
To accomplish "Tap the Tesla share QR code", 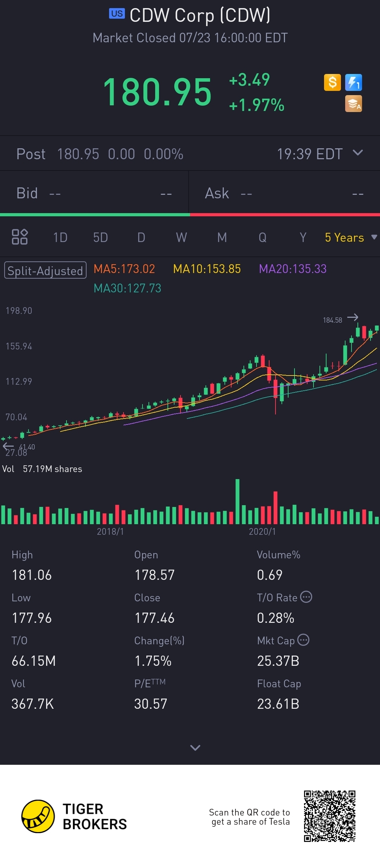I will [x=330, y=816].
